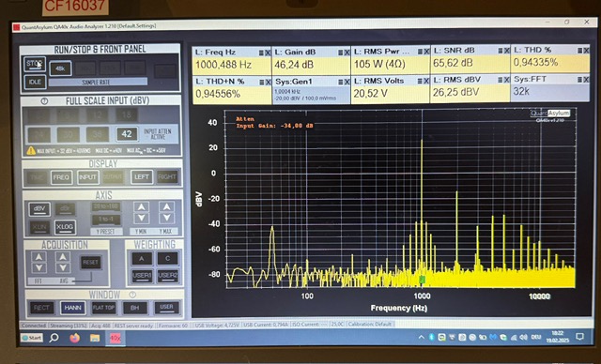601x364 pixels.
Task: Open help icon next to Window heading
Action: point(132,295)
